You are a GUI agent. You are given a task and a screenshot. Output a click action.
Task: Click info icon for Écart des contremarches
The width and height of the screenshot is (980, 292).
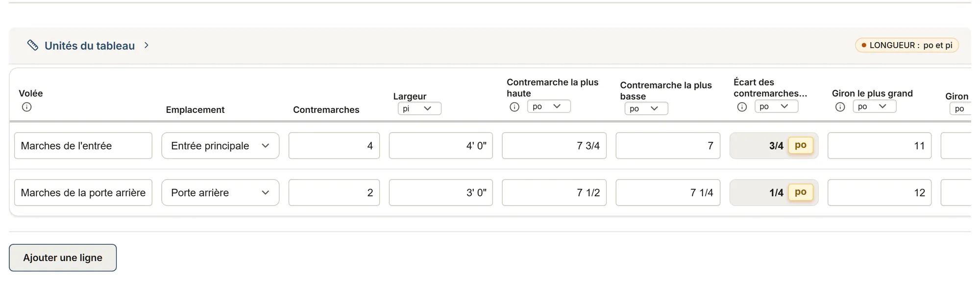742,107
